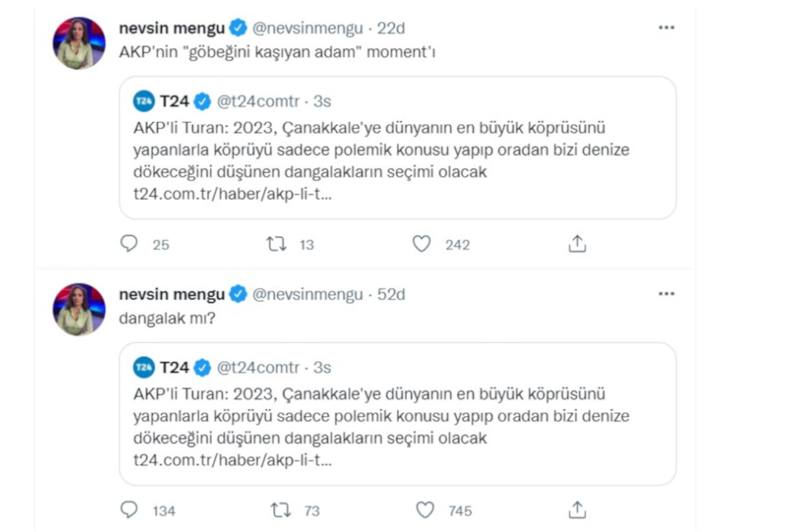Open nevsin mengu profile name in first tweet
800x532 pixels.
click(x=172, y=28)
